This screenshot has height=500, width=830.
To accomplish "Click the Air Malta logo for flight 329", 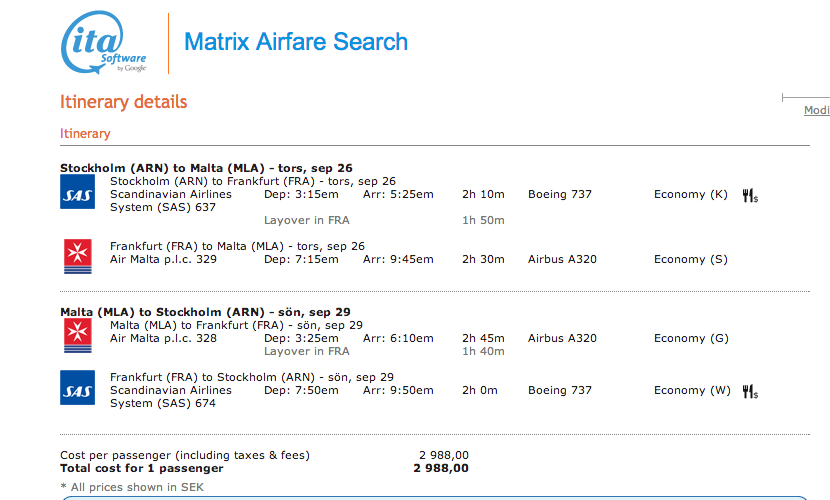I will tap(78, 256).
